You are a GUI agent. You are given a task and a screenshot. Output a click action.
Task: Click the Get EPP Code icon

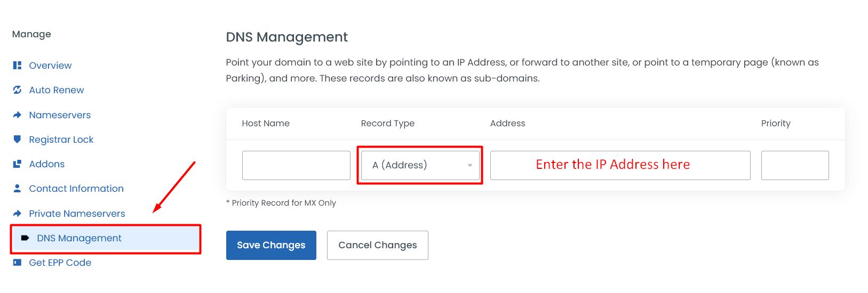point(17,263)
